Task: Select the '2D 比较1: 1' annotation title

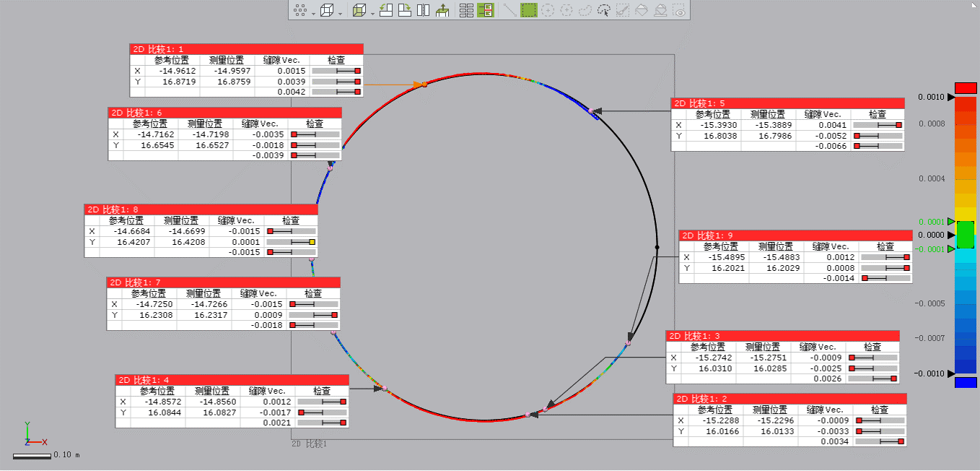Action: tap(157, 49)
